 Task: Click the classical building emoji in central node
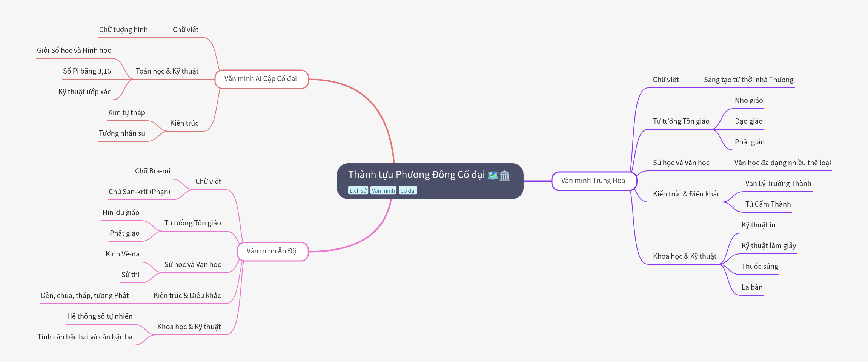pyautogui.click(x=504, y=175)
